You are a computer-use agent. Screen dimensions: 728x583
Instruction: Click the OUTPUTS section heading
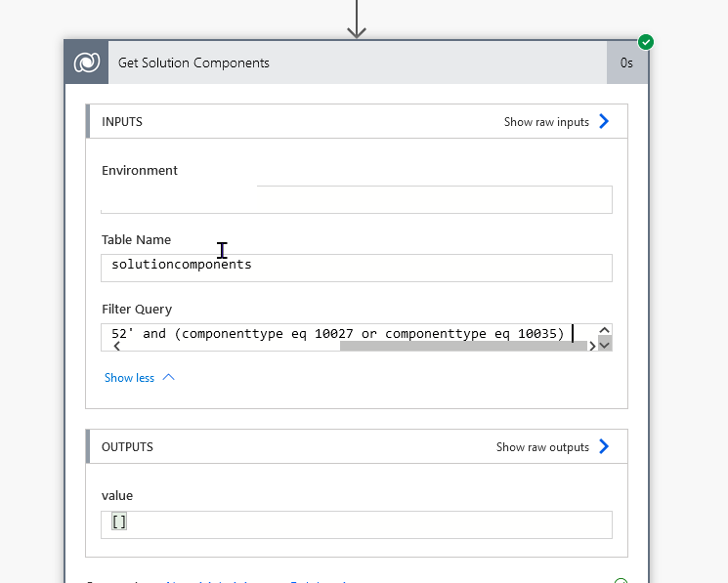[127, 447]
